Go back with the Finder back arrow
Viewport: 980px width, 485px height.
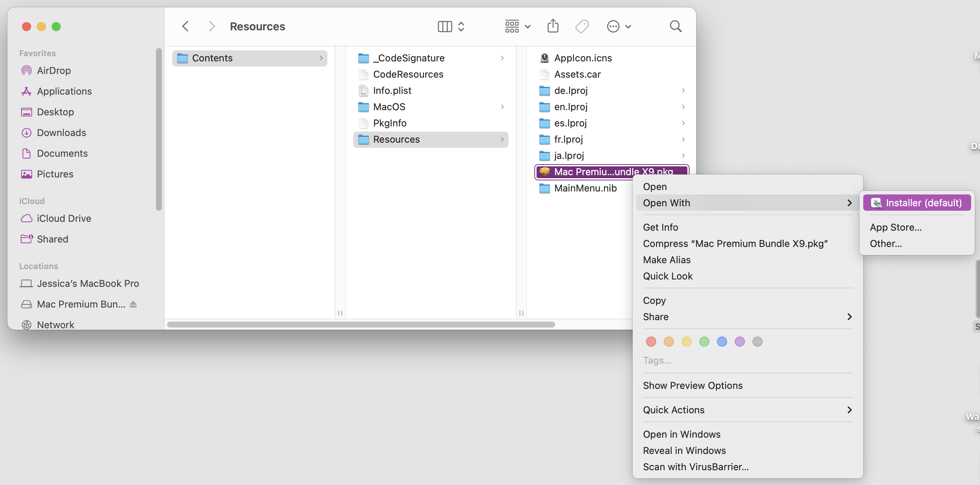[x=185, y=26]
